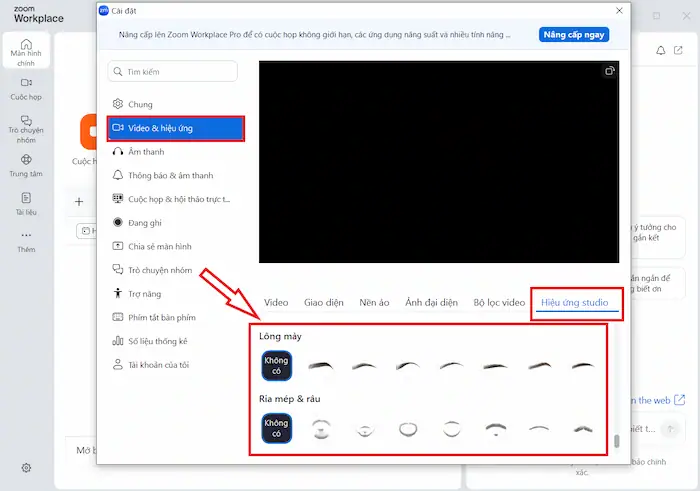The image size is (700, 491).
Task: Open Trung tâm in the left sidebar
Action: pos(26,164)
